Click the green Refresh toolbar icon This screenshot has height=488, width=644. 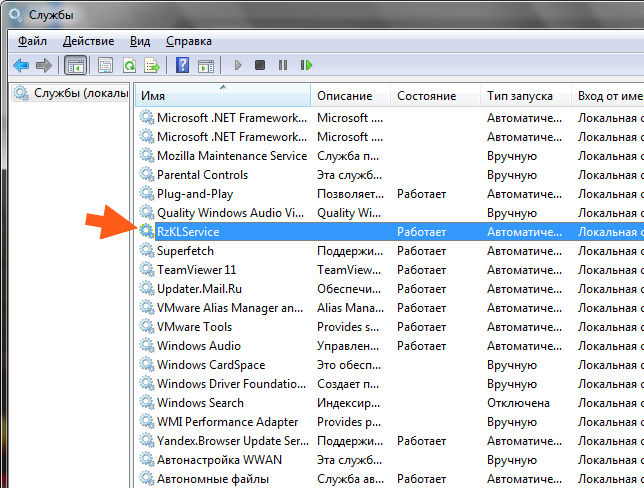pyautogui.click(x=129, y=65)
